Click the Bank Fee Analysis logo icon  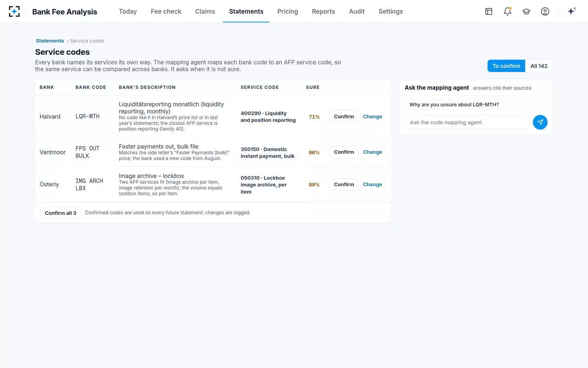pyautogui.click(x=14, y=11)
